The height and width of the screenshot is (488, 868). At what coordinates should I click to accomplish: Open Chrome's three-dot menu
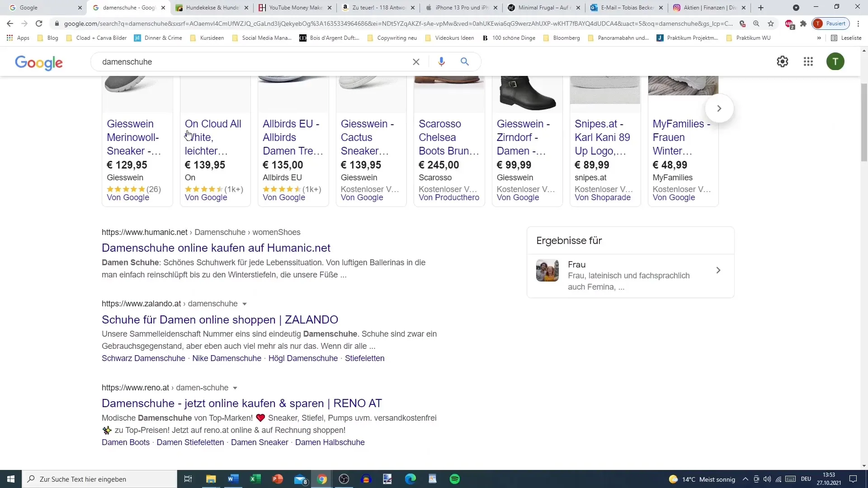pos(858,23)
